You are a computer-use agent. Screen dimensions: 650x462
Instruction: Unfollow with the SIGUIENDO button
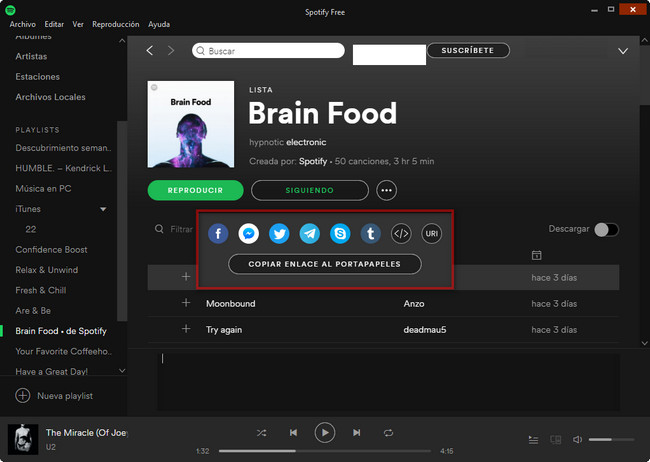tap(310, 190)
